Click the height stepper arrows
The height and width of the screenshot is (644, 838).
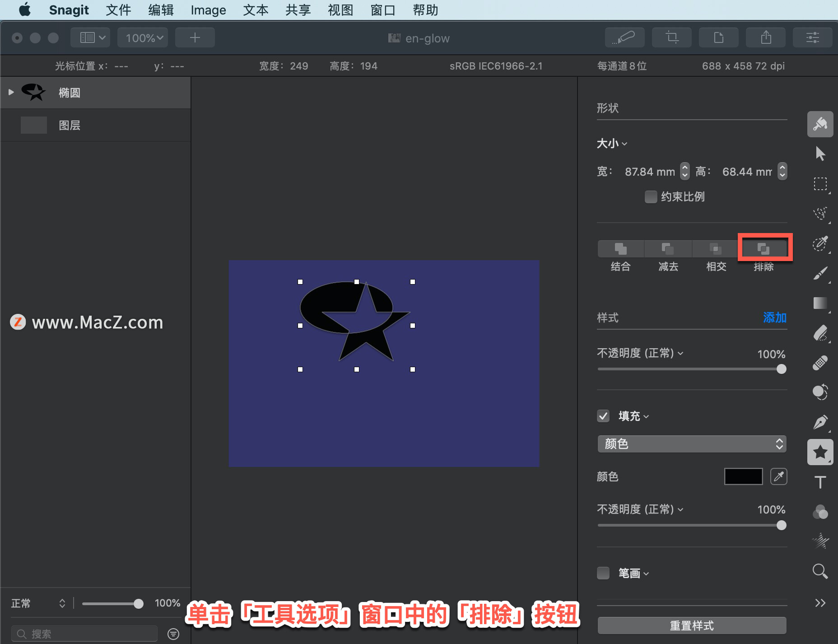coord(782,171)
